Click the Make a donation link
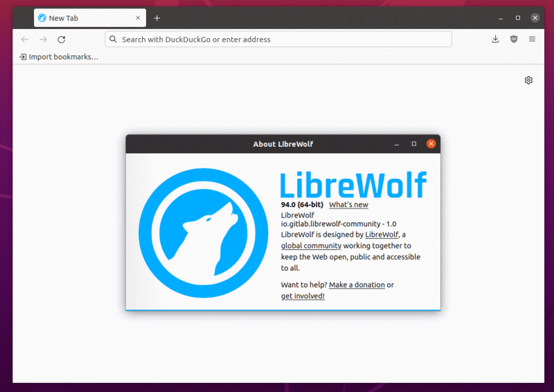 [357, 285]
